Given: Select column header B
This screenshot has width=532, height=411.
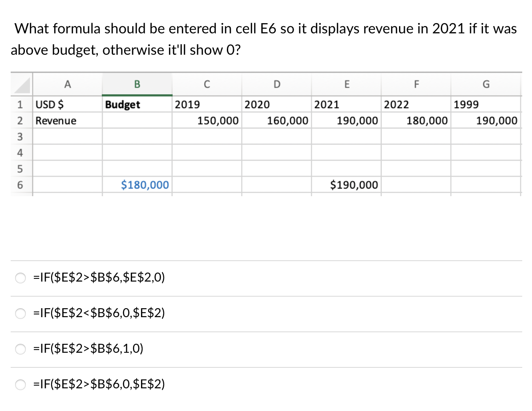Looking at the screenshot, I should pos(137,85).
